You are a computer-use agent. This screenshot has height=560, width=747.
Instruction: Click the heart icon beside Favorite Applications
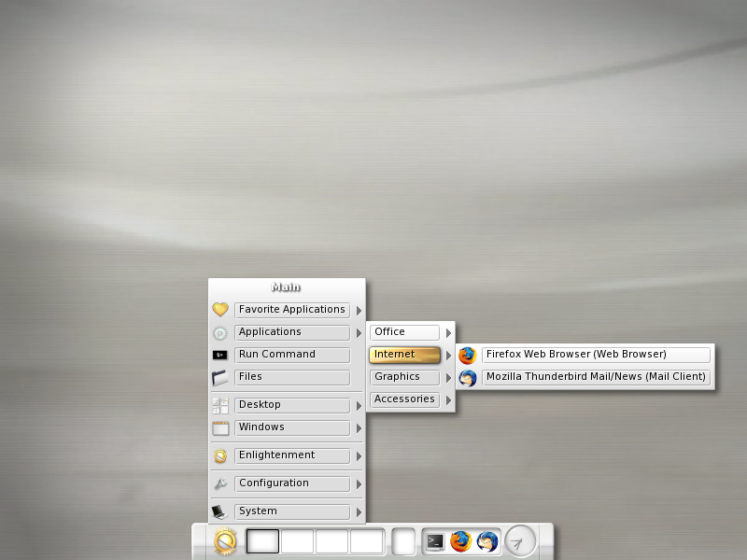click(x=220, y=310)
